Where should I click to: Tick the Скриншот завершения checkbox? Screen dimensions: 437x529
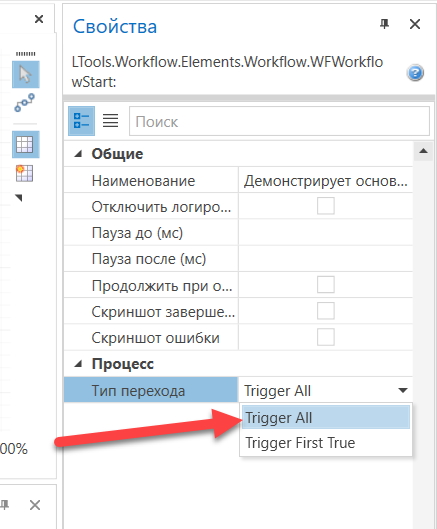tap(326, 311)
